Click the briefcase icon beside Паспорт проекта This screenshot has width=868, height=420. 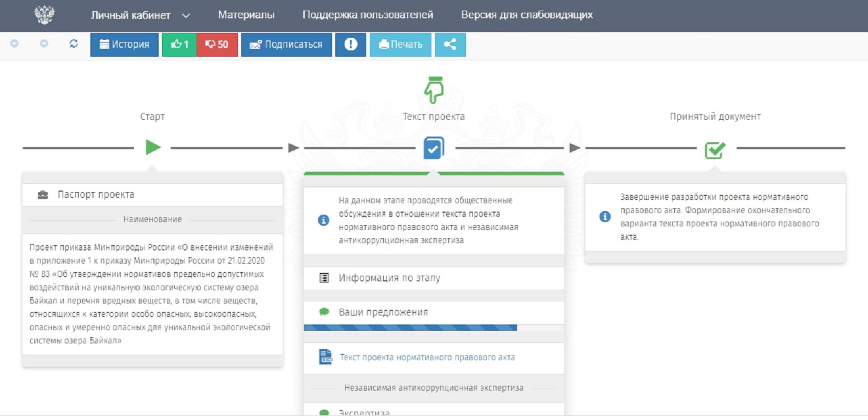(x=43, y=195)
